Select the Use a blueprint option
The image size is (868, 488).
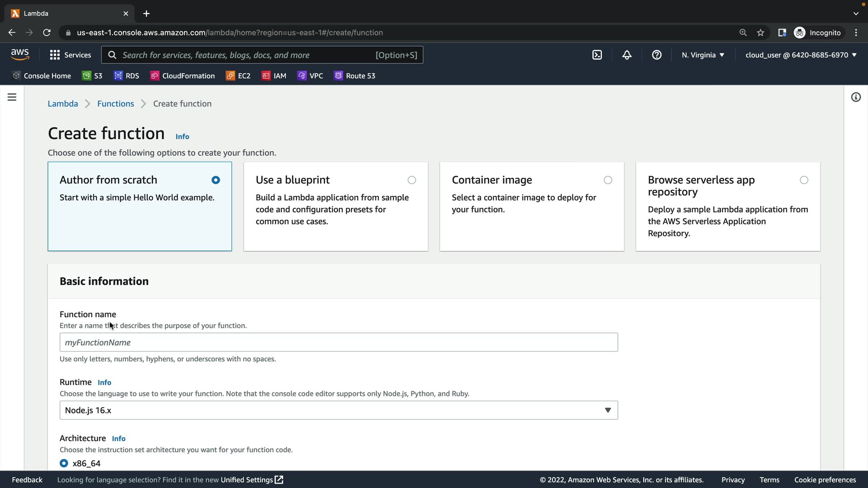tap(411, 180)
